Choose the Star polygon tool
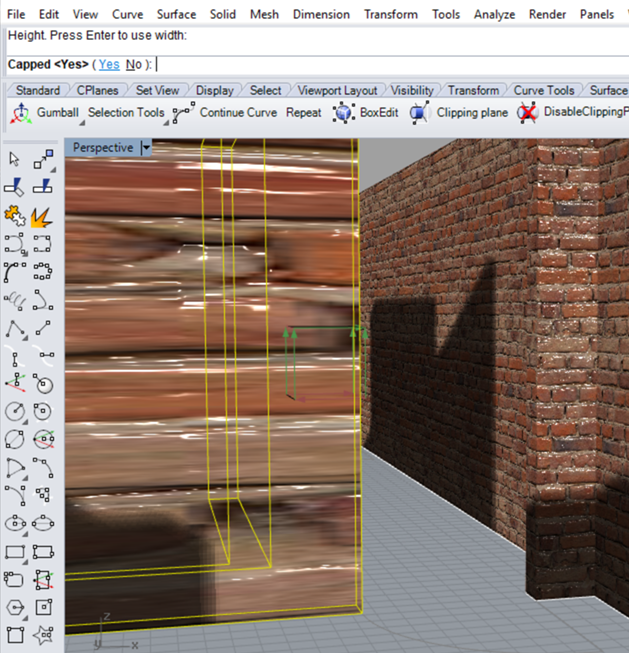 tap(42, 635)
